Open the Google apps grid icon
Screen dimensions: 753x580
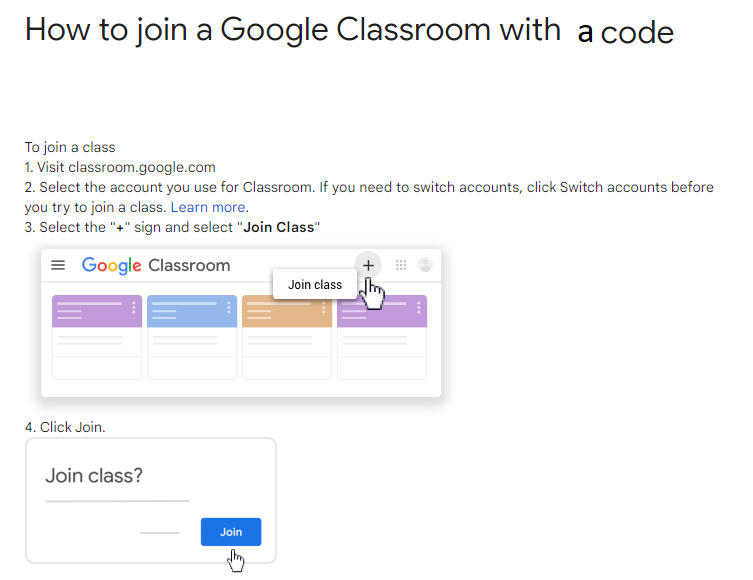point(401,265)
